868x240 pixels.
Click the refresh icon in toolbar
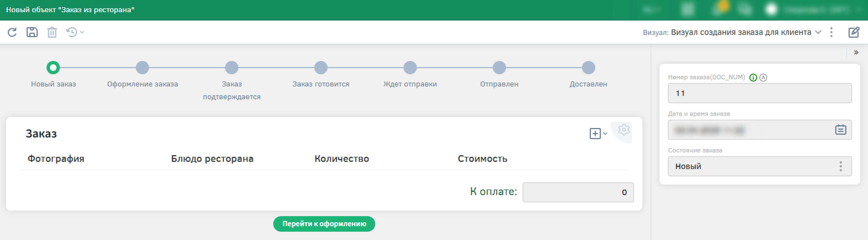coord(12,32)
